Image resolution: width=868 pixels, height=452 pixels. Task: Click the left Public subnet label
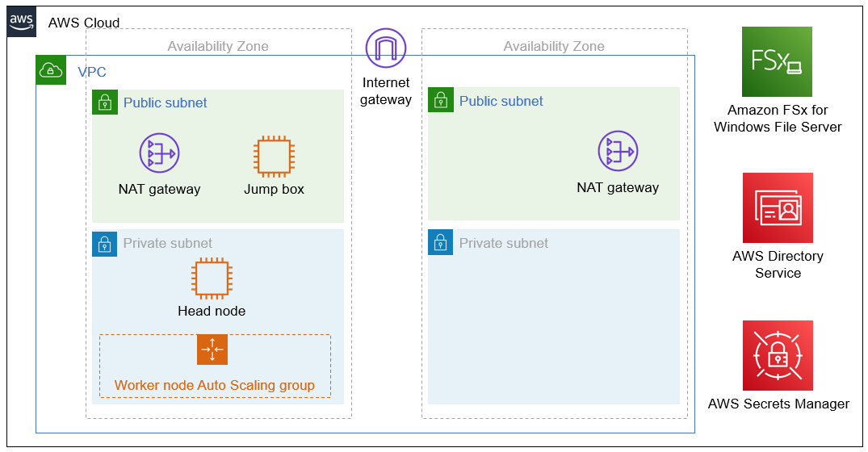pos(165,103)
